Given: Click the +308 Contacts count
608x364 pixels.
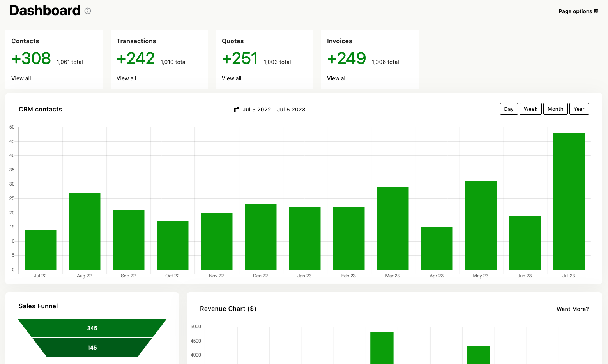Looking at the screenshot, I should click(x=31, y=58).
